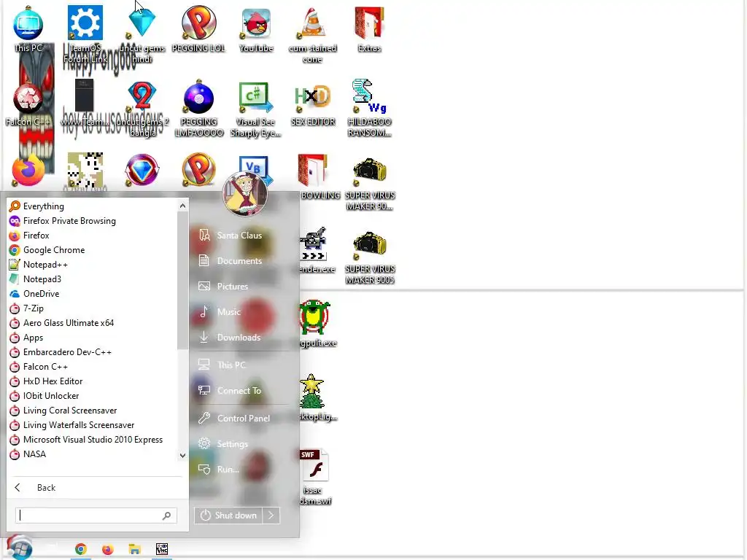747x560 pixels.
Task: Open File Explorer from taskbar
Action: (x=135, y=549)
